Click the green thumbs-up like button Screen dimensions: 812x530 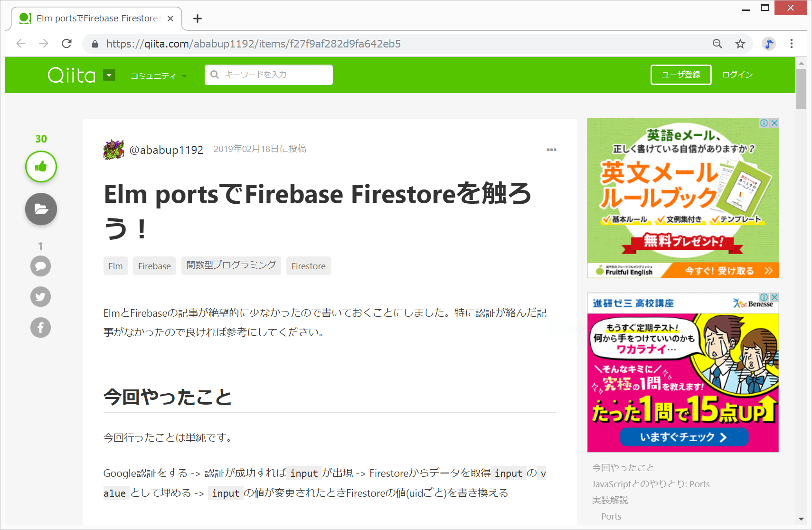(41, 167)
